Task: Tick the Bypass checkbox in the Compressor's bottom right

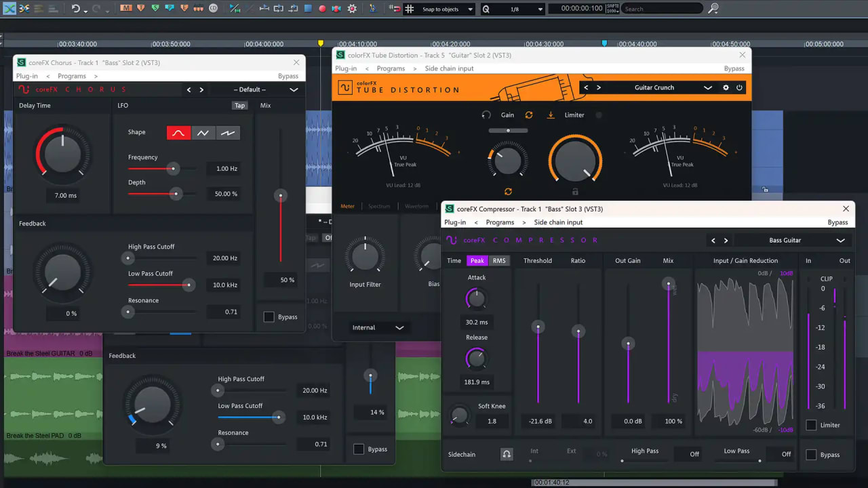Action: [x=811, y=455]
